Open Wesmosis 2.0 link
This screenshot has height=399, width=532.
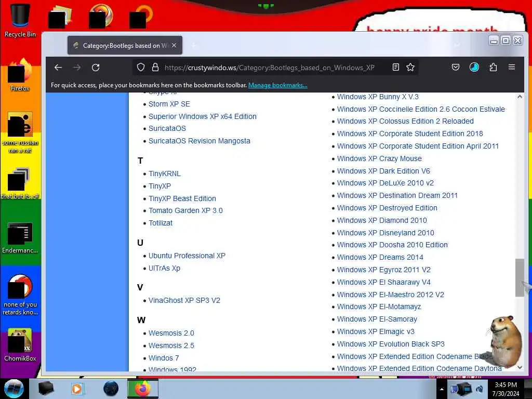[171, 333]
